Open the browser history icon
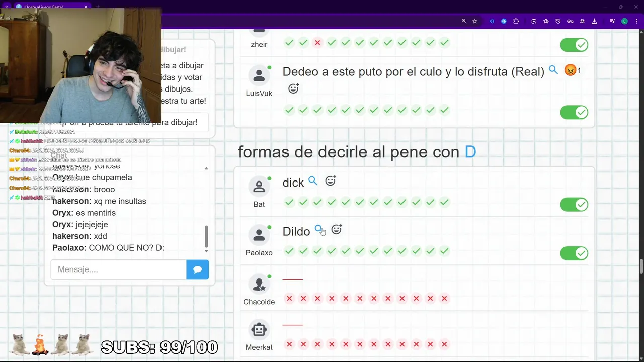Image resolution: width=644 pixels, height=362 pixels. [558, 21]
